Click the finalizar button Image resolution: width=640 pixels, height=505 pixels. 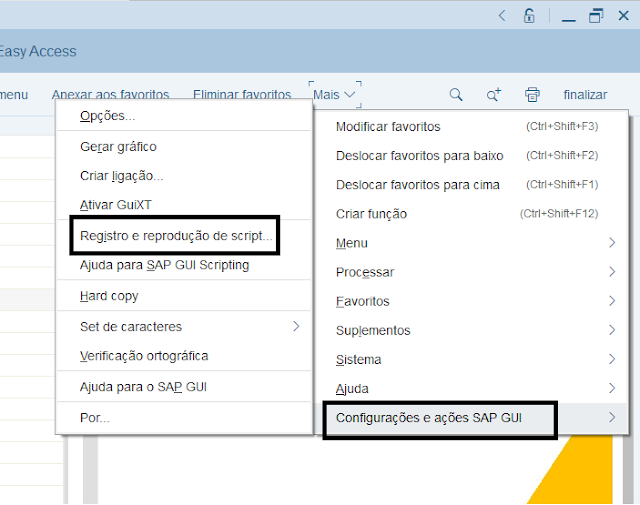tap(585, 95)
